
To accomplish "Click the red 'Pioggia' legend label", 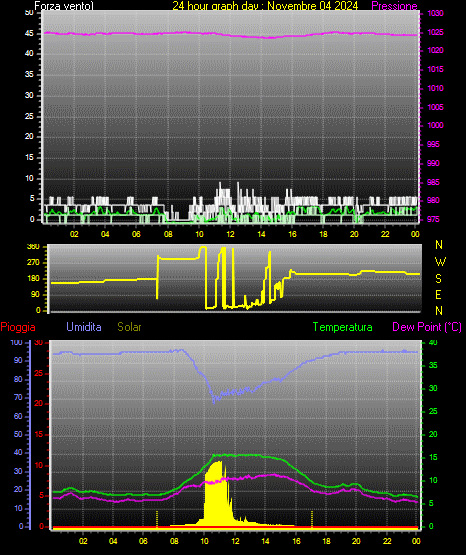I will tap(18, 327).
